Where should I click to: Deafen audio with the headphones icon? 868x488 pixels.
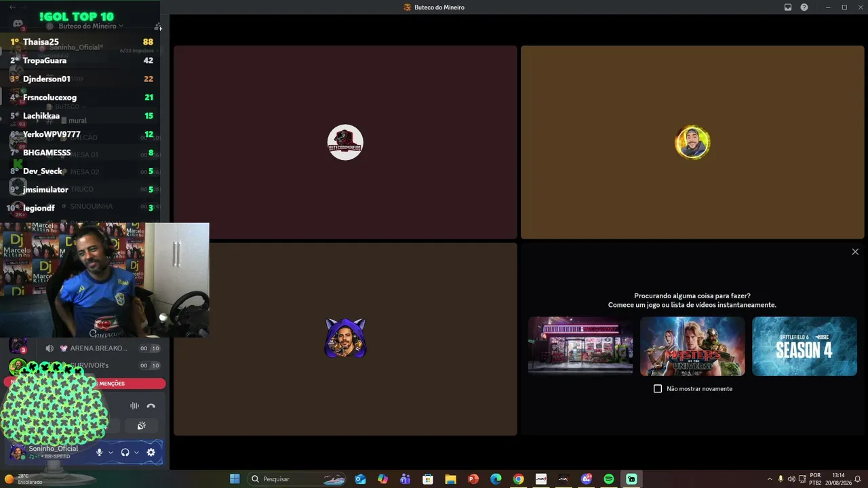(x=125, y=452)
